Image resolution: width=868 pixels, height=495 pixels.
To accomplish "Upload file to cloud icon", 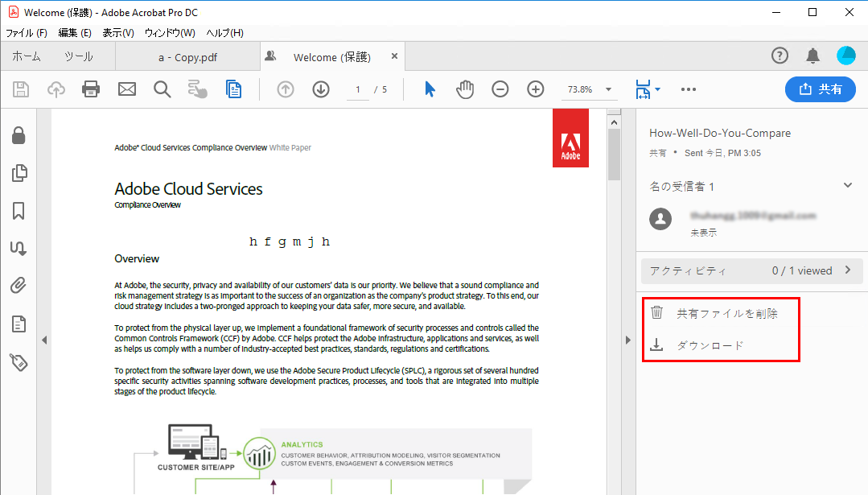I will pyautogui.click(x=56, y=89).
